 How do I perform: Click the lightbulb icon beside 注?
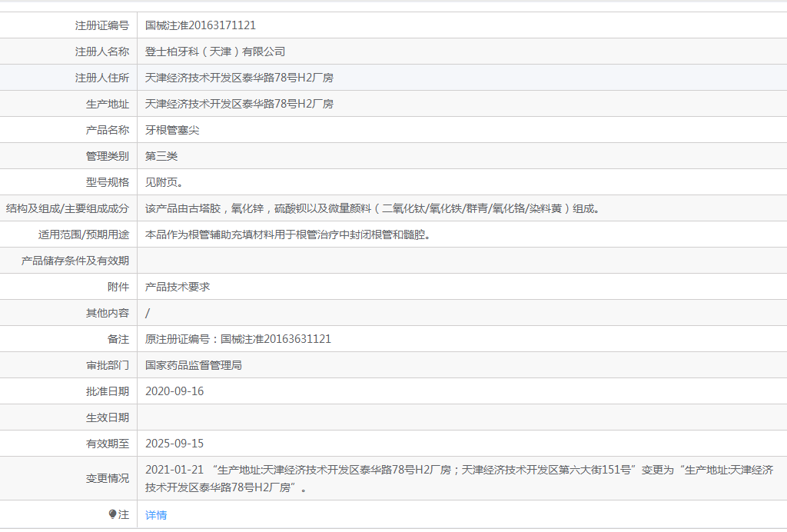pyautogui.click(x=112, y=514)
